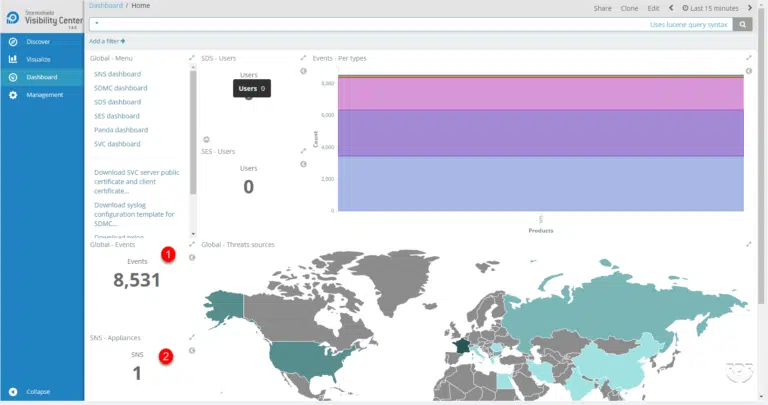Click the SES Users value 0
The image size is (768, 405).
(x=249, y=187)
